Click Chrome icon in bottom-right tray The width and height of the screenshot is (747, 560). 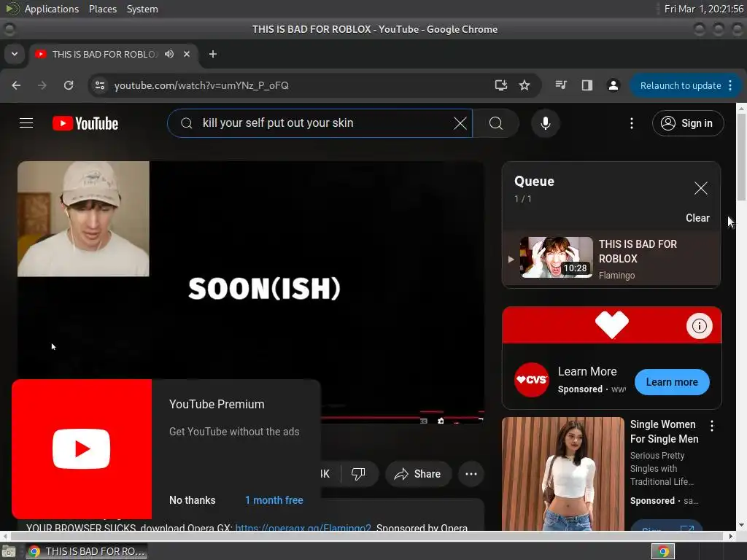pos(663,551)
